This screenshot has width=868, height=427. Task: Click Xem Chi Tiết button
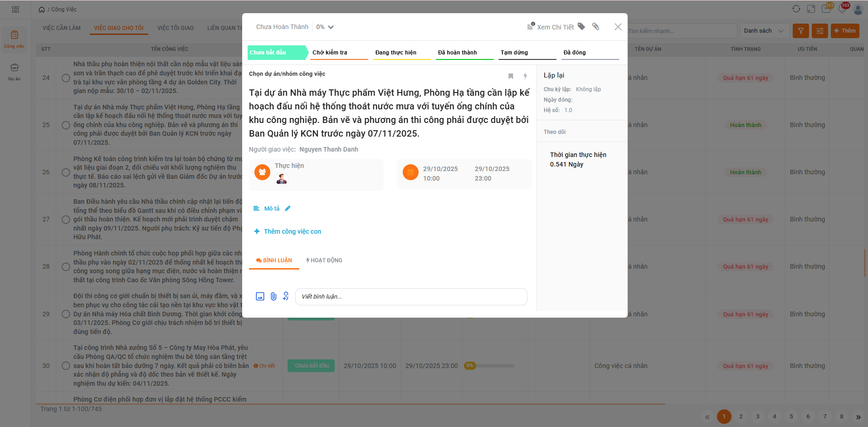click(x=551, y=27)
